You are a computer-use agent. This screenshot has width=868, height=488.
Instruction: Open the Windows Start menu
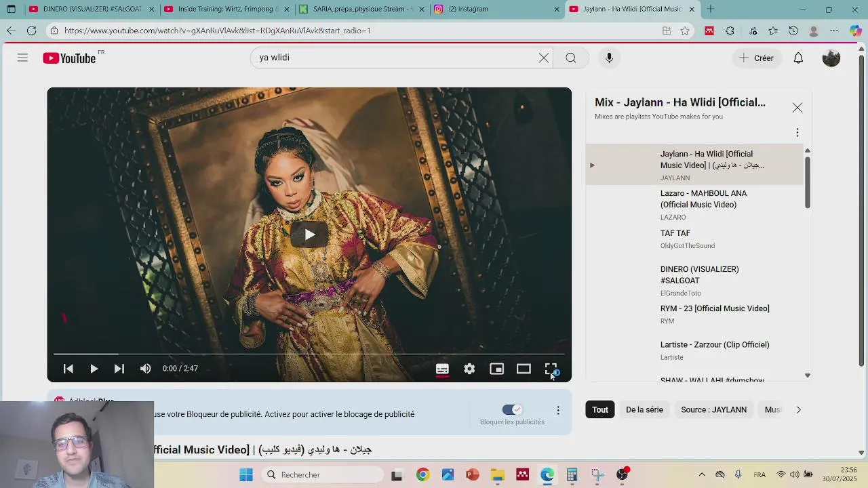246,475
